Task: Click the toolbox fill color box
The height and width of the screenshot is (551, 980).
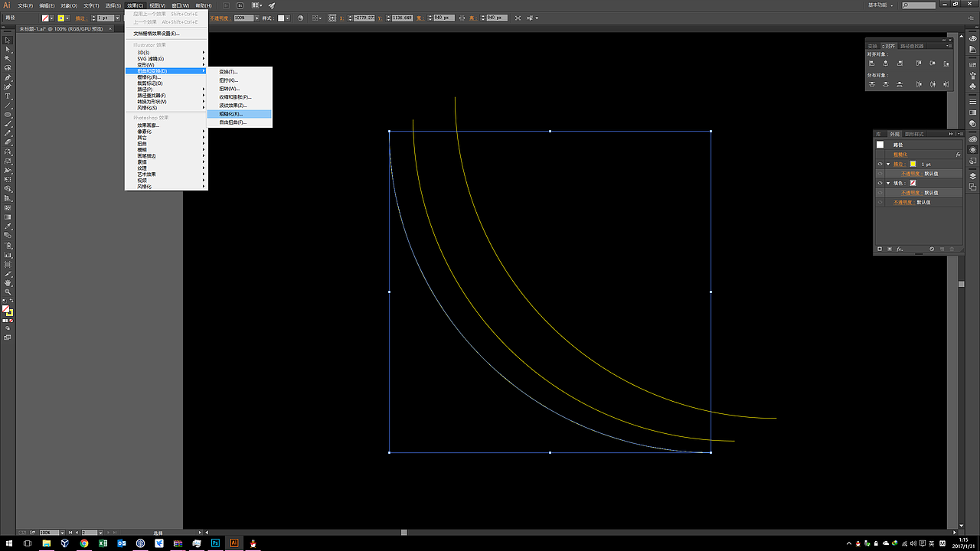Action: [x=6, y=309]
